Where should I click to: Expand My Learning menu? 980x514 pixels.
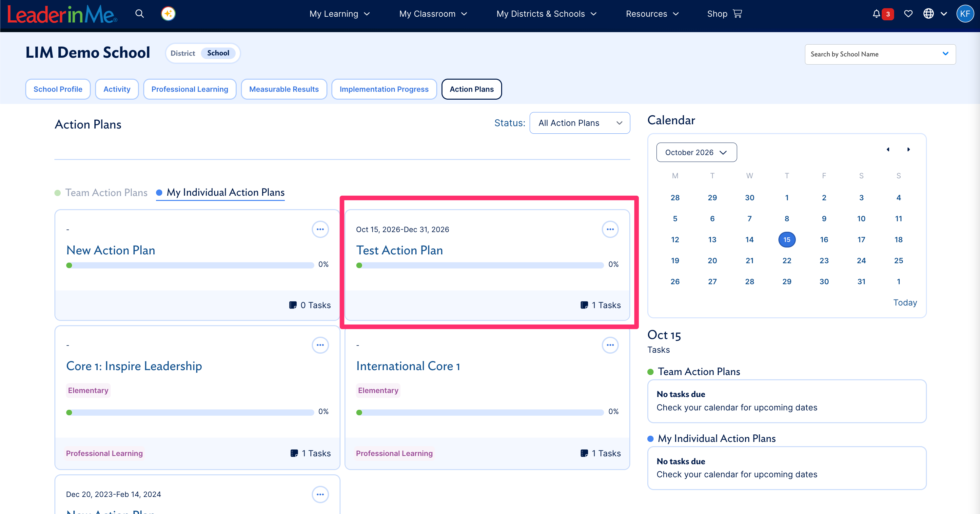coord(339,14)
